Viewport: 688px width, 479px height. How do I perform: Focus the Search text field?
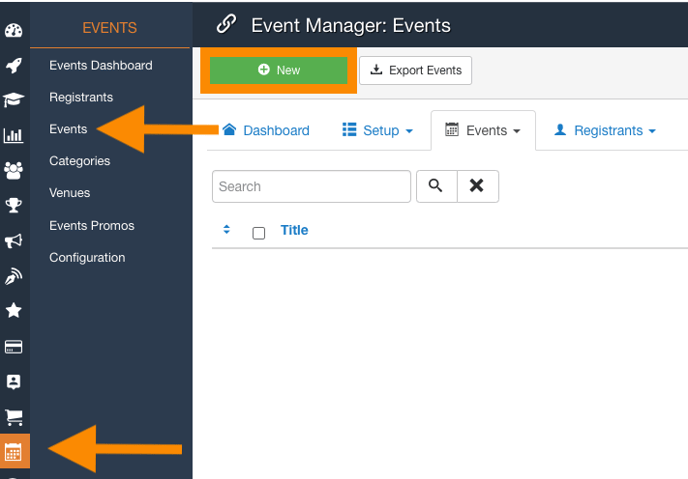[x=311, y=187]
